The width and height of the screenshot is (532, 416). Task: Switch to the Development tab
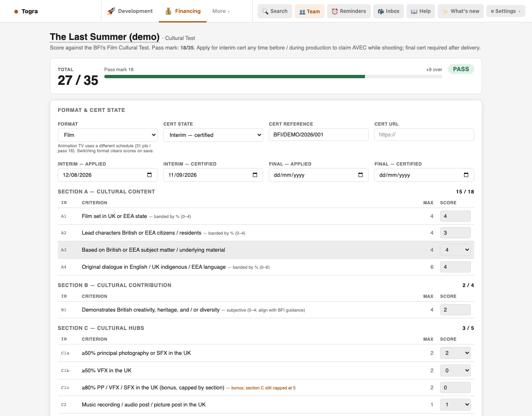[x=130, y=11]
